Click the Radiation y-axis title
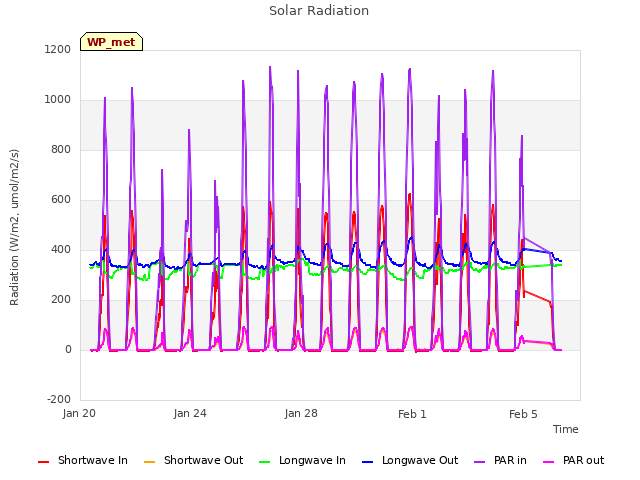 14,227
